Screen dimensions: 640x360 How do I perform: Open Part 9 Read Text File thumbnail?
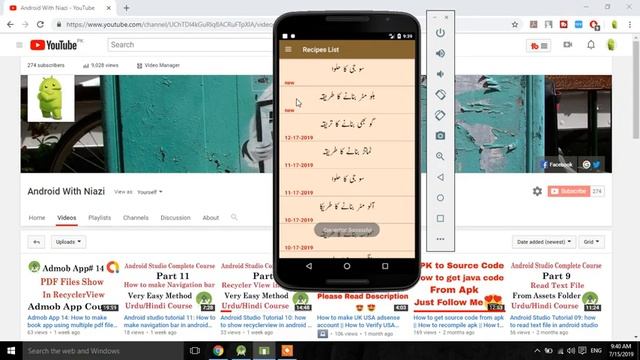click(556, 287)
